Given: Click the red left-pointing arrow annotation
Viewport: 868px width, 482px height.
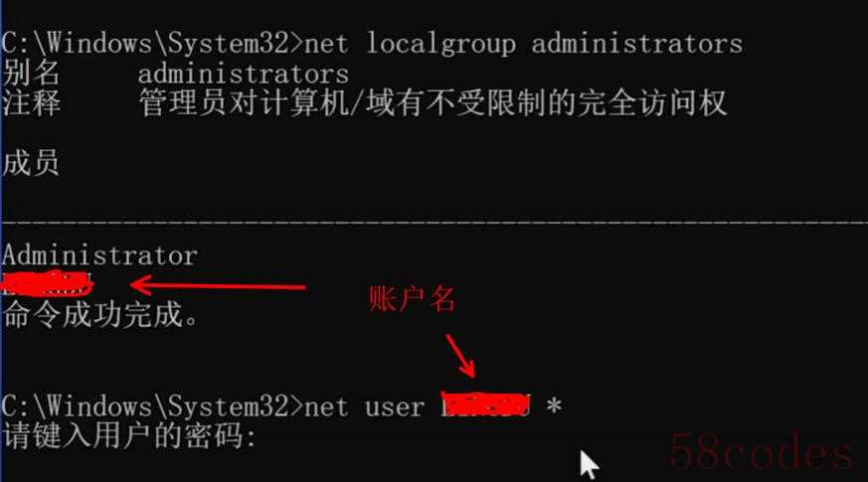Looking at the screenshot, I should [x=218, y=285].
